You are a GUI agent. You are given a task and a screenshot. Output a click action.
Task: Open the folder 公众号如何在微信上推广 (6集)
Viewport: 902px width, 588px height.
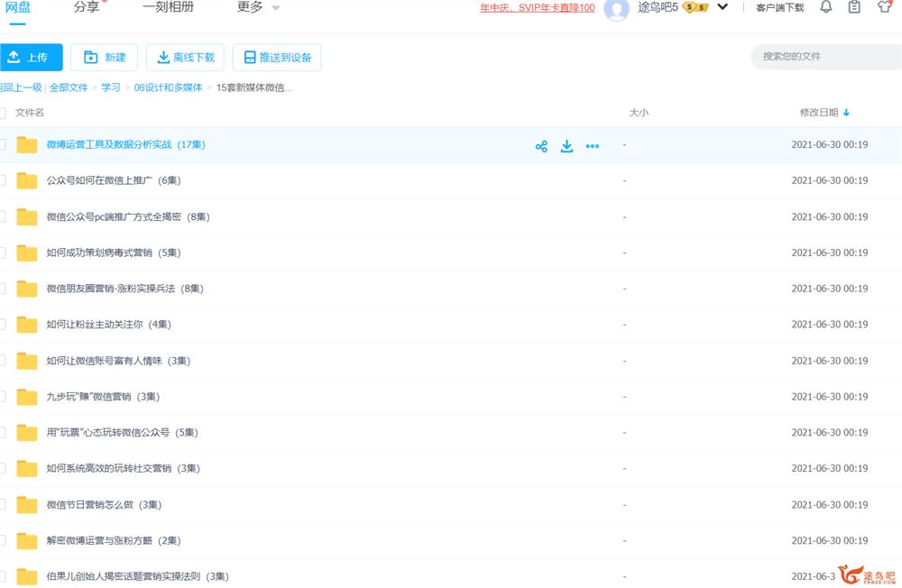[114, 180]
